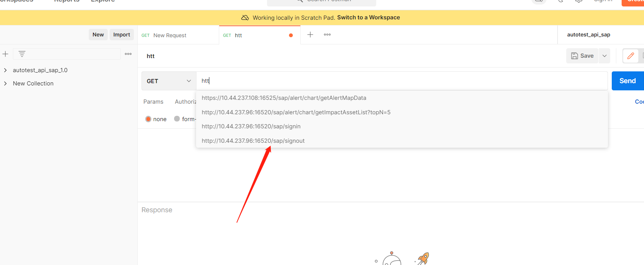Click Switch to a Workspace link
The width and height of the screenshot is (644, 265).
pyautogui.click(x=369, y=17)
